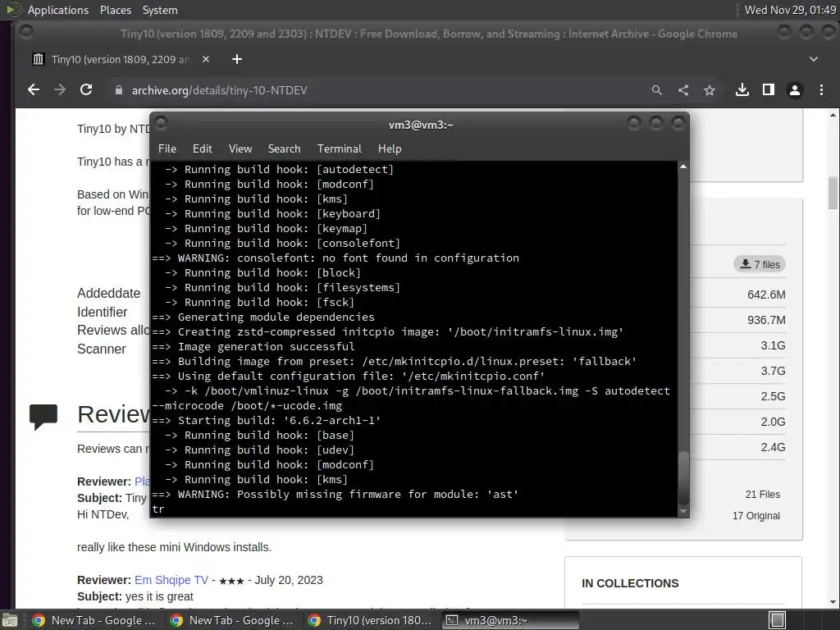Viewport: 840px width, 630px height.
Task: Select the 936.7M file size entry
Action: [x=766, y=320]
